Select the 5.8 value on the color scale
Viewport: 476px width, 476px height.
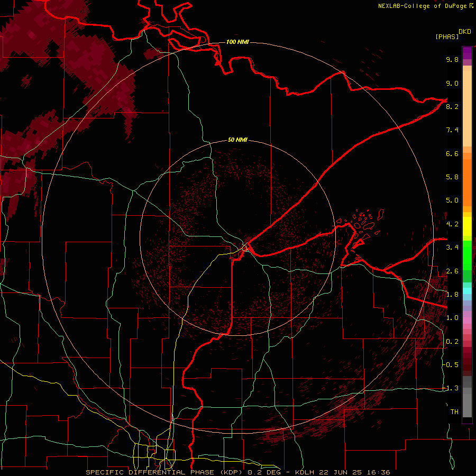tap(452, 177)
